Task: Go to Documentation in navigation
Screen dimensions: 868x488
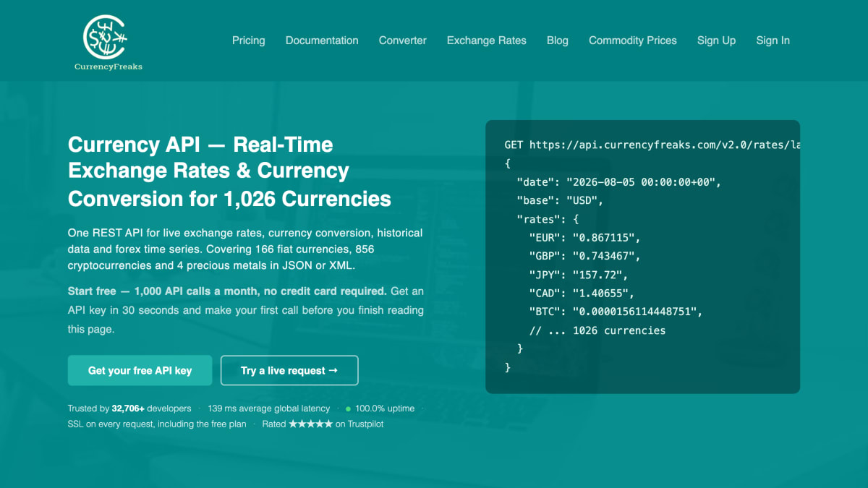Action: (x=322, y=40)
